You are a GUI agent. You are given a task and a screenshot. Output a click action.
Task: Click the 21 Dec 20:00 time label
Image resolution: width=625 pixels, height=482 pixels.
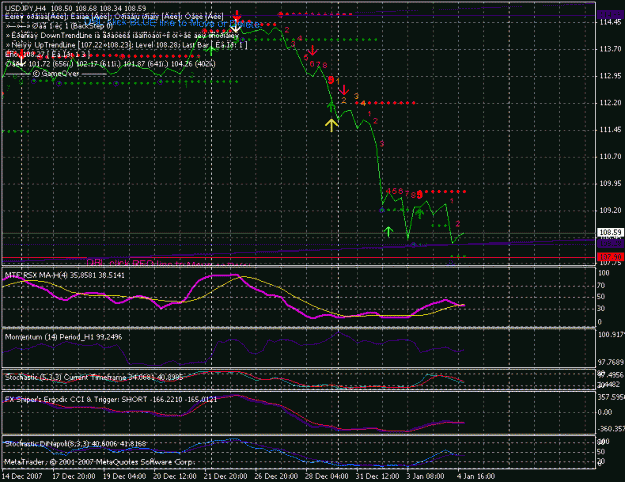(x=225, y=476)
